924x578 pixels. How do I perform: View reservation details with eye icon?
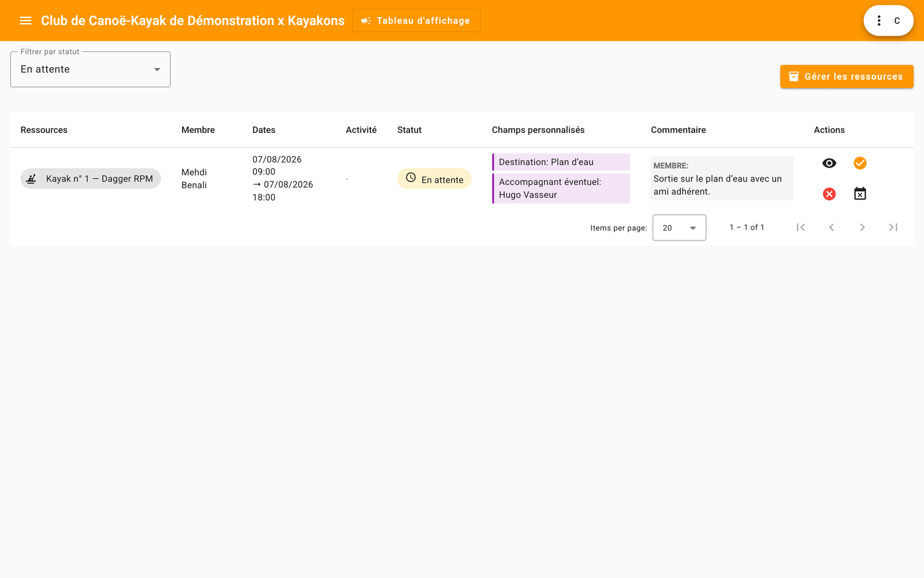point(829,163)
